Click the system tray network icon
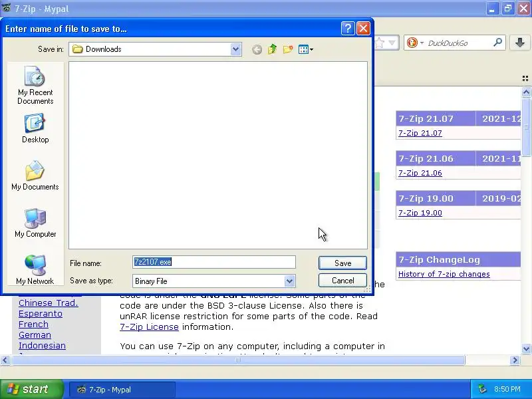 coord(482,389)
